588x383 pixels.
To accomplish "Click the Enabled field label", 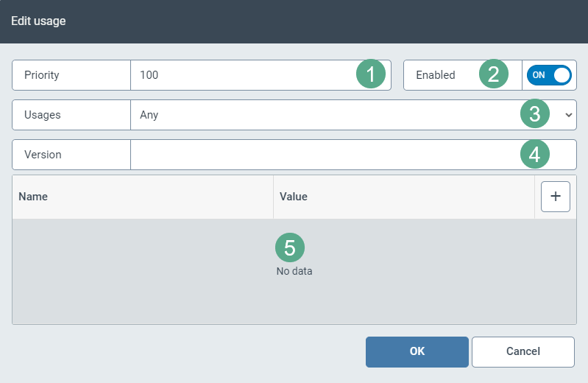I will 436,75.
